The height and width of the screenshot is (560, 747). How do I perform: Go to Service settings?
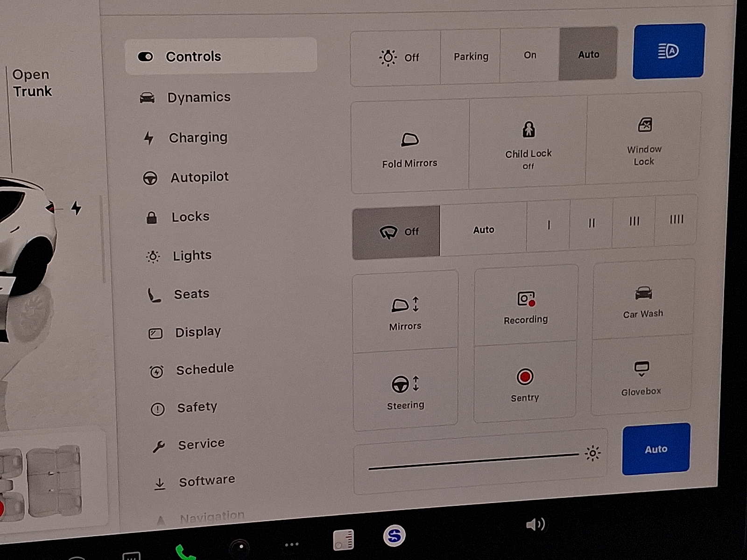click(201, 444)
